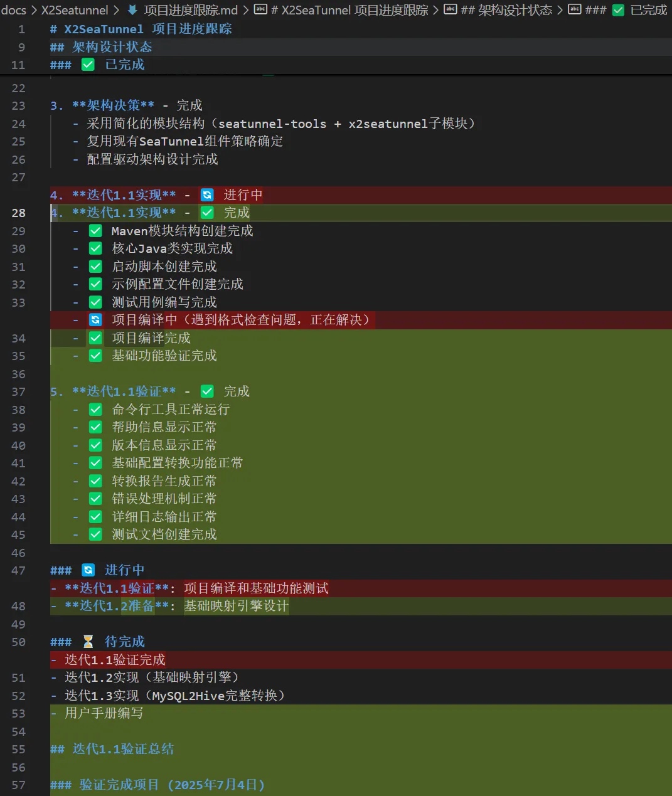Click the checkmark beside Maven模块结构创建完成
The height and width of the screenshot is (796, 672).
click(95, 231)
